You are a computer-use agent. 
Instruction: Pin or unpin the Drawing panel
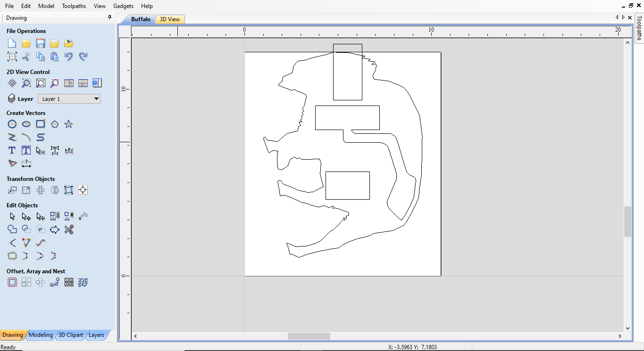pyautogui.click(x=109, y=17)
